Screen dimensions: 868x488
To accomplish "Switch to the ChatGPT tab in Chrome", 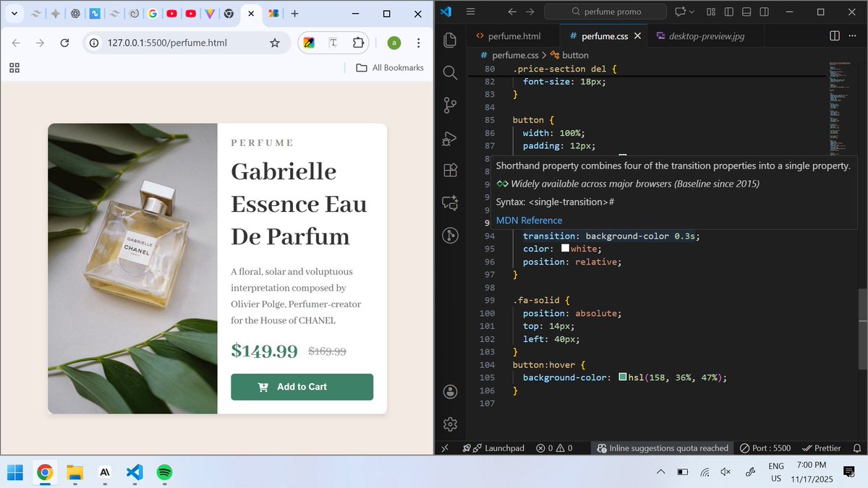I will click(75, 13).
